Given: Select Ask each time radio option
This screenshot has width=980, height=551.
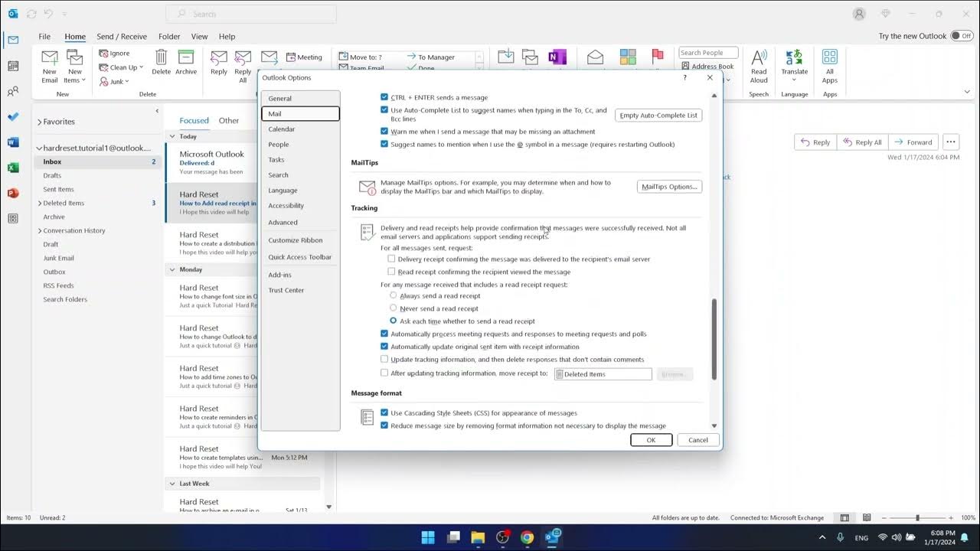Looking at the screenshot, I should (x=394, y=321).
